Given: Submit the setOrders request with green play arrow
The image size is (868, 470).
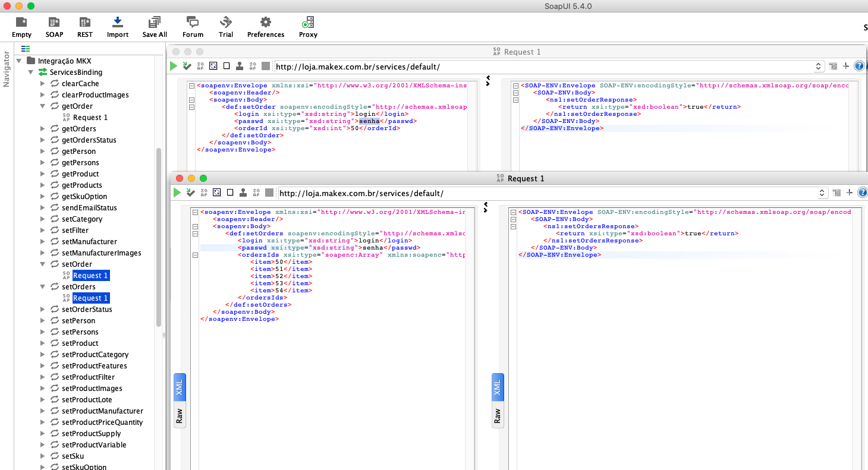Looking at the screenshot, I should [177, 193].
